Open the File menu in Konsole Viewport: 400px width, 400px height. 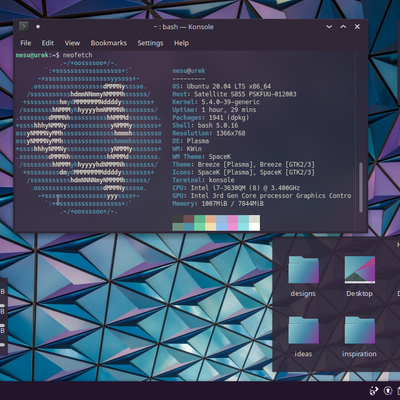click(x=26, y=43)
